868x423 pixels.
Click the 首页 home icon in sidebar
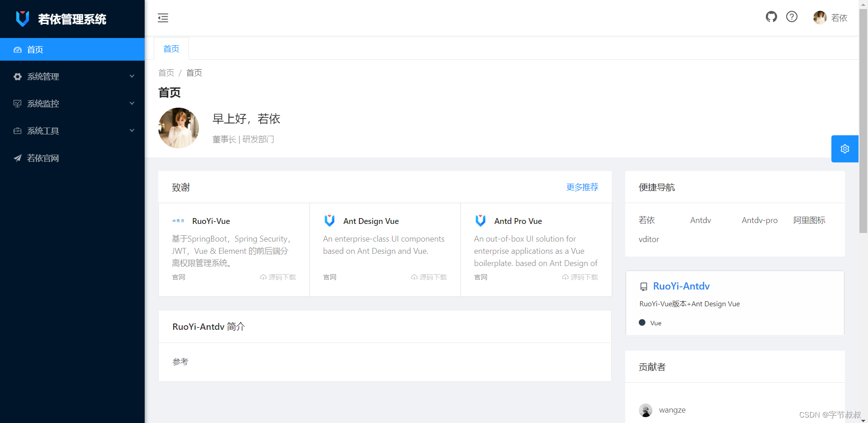17,49
